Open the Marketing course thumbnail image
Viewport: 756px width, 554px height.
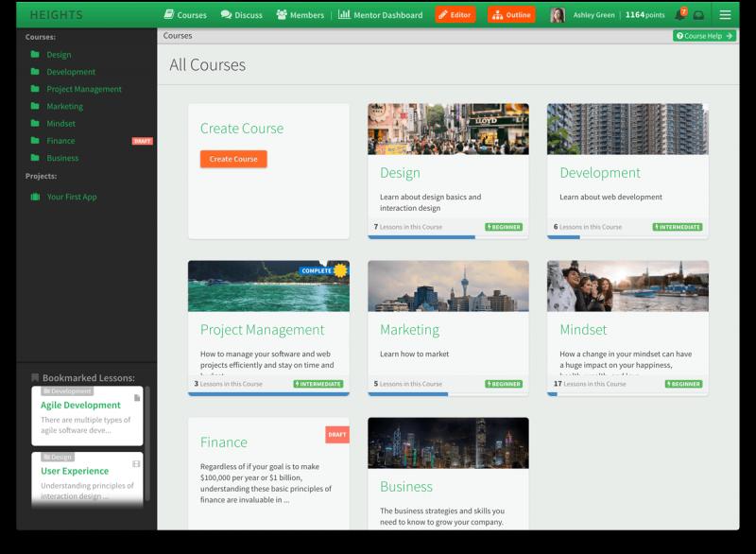pyautogui.click(x=448, y=286)
